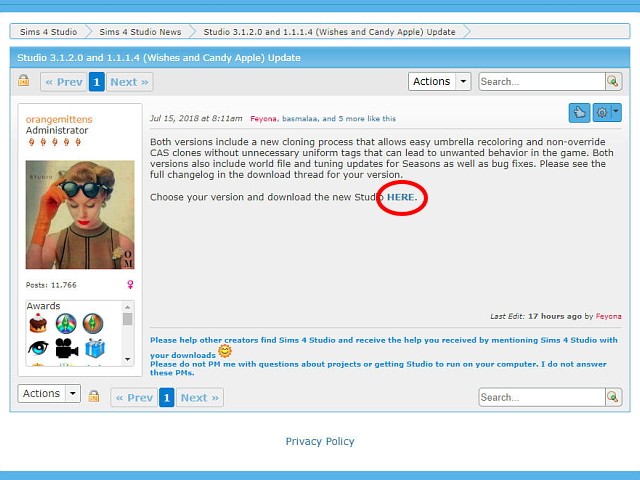Open Feyona link in Last Edit line
Screen dimensions: 640x480
coord(609,316)
